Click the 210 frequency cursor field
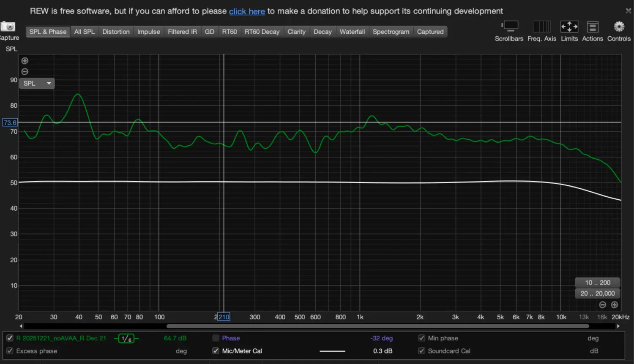The height and width of the screenshot is (364, 634). (224, 317)
